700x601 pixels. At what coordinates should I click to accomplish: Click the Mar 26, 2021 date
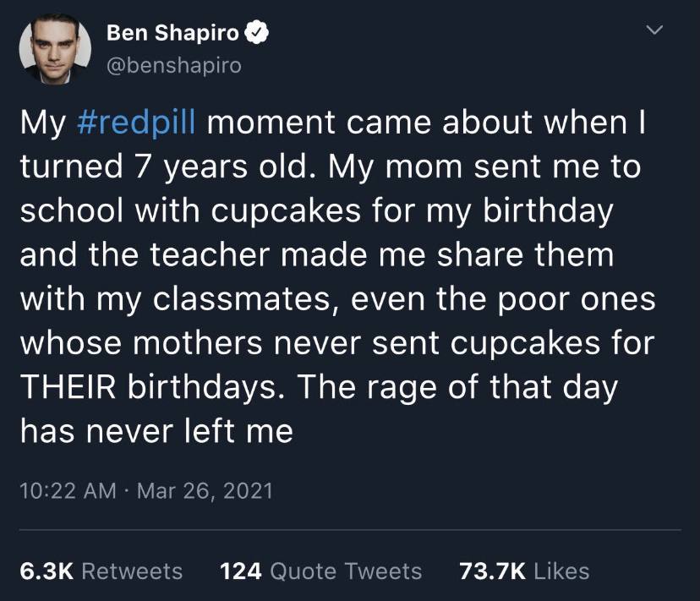(x=204, y=491)
